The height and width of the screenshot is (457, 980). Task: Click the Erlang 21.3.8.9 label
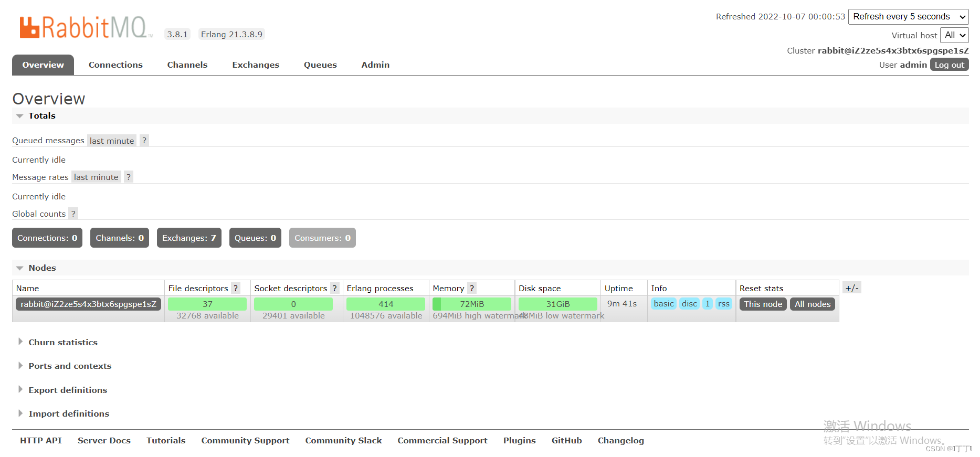click(231, 34)
